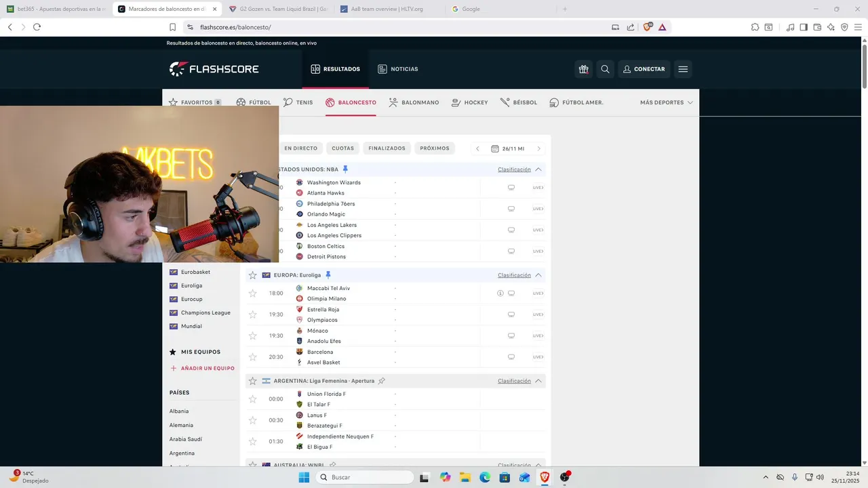This screenshot has height=488, width=868.
Task: Click TV icon for Wizards vs Hawks
Action: point(511,188)
